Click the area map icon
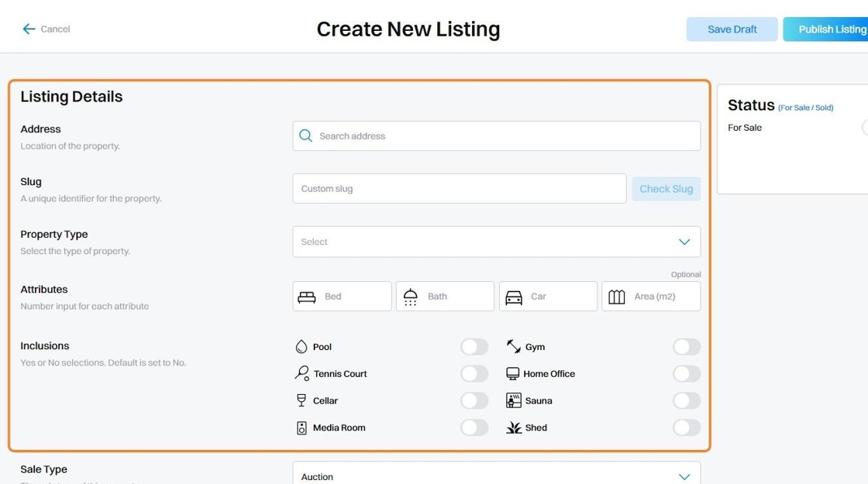The image size is (868, 484). [617, 297]
